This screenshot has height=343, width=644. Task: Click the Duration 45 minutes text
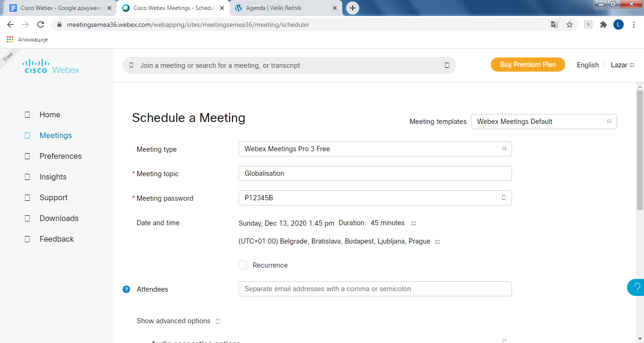tap(372, 223)
